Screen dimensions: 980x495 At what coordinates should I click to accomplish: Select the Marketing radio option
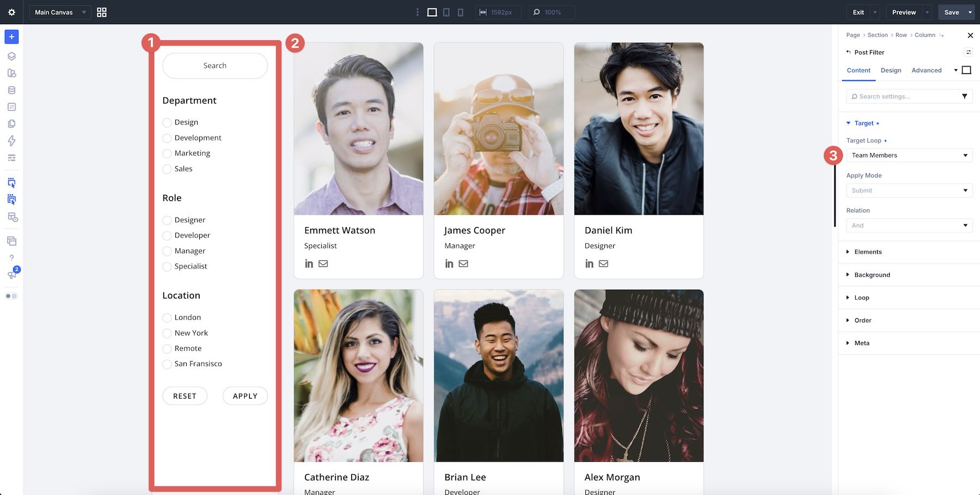pyautogui.click(x=167, y=154)
